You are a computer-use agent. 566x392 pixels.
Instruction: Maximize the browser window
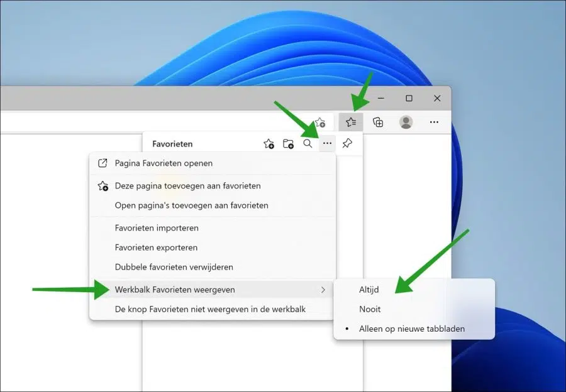(x=409, y=98)
